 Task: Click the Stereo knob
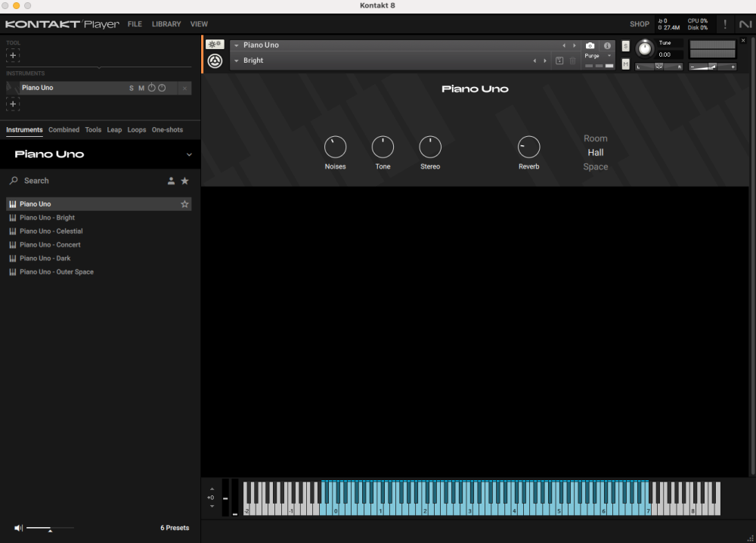430,147
